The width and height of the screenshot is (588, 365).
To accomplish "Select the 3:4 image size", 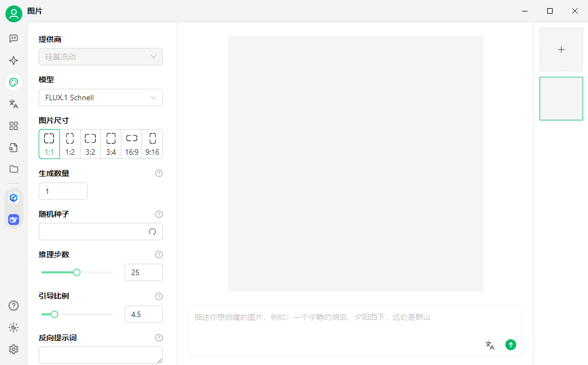I will 111,144.
